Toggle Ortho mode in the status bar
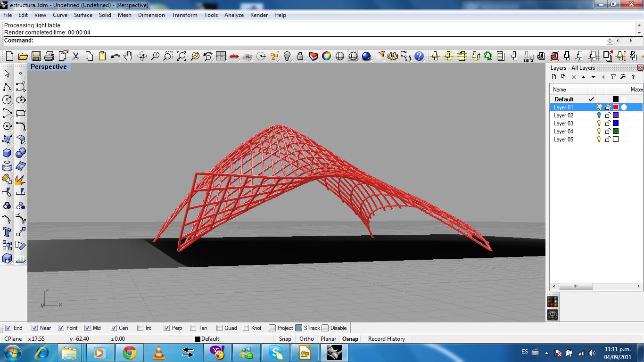This screenshot has width=644, height=362. [306, 338]
